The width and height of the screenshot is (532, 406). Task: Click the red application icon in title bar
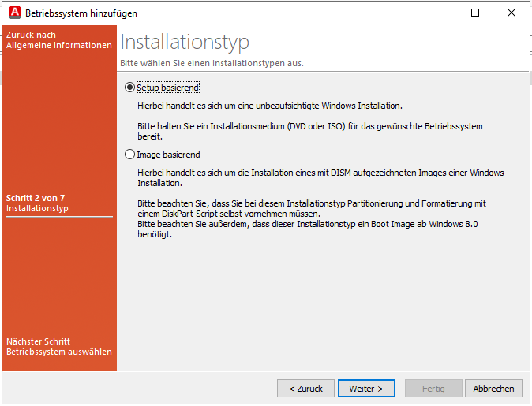point(13,13)
